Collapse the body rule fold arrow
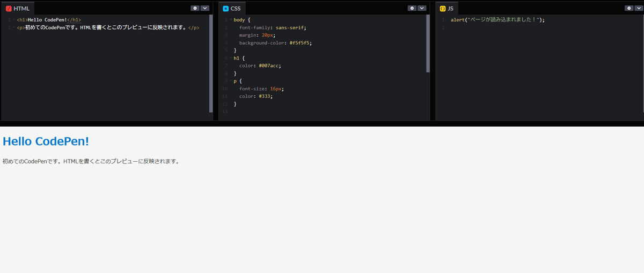 click(x=231, y=19)
